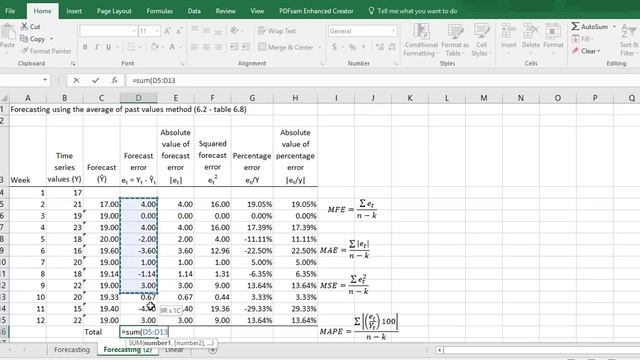Click the AutoSum button
The image size is (640, 360).
tap(589, 27)
